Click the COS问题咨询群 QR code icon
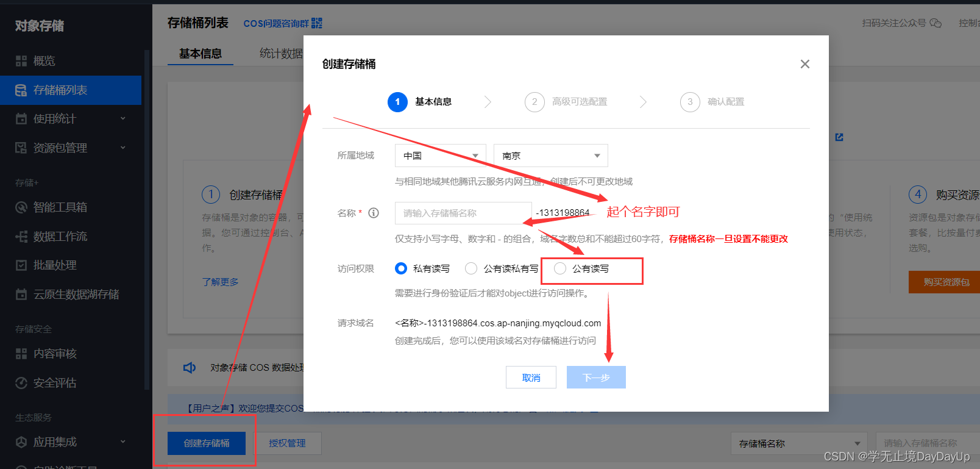Screen dimensions: 980x469 point(317,23)
